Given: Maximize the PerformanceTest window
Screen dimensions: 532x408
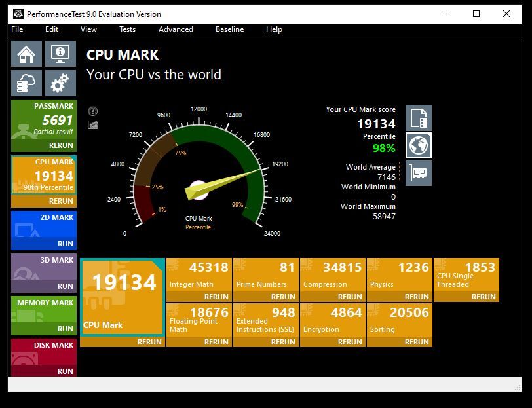Looking at the screenshot, I should pyautogui.click(x=476, y=14).
